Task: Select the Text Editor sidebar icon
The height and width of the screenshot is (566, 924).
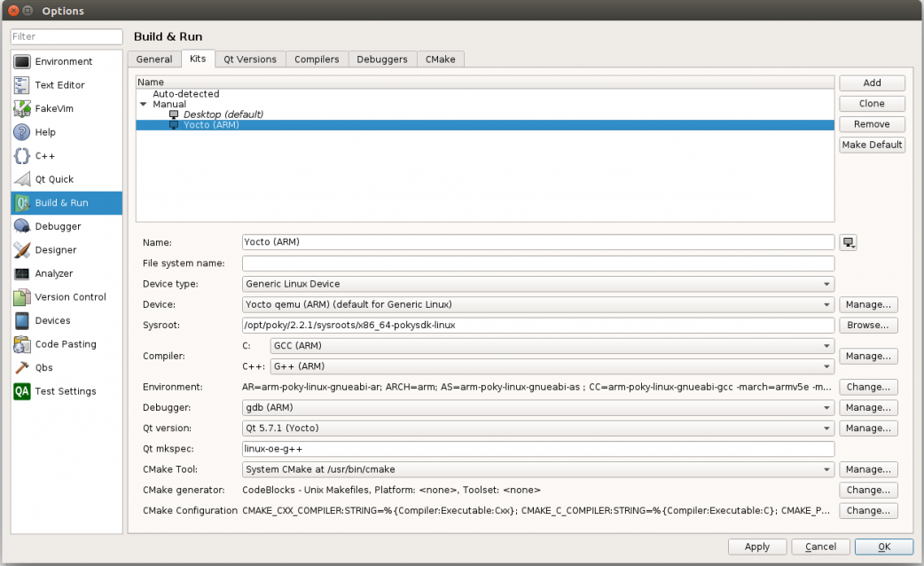Action: click(22, 85)
